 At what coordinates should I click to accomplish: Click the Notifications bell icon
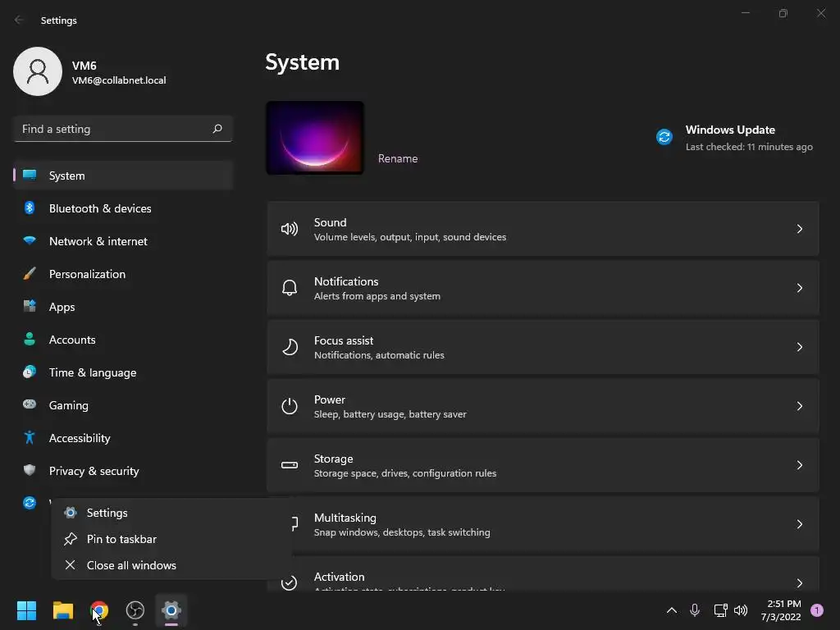click(290, 288)
